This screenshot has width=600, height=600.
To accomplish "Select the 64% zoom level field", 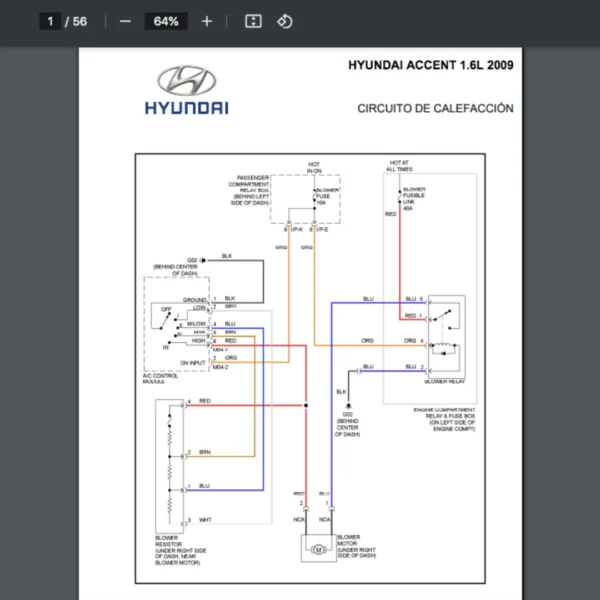I will (166, 21).
